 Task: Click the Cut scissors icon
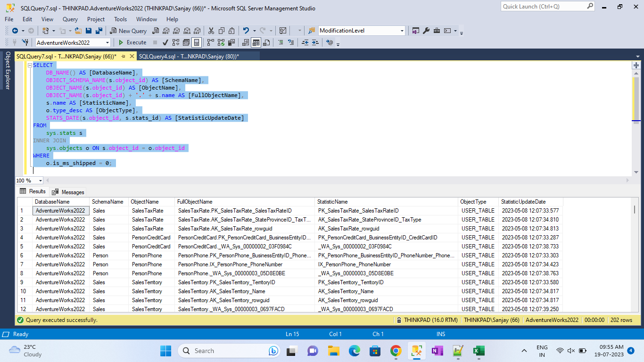(211, 31)
